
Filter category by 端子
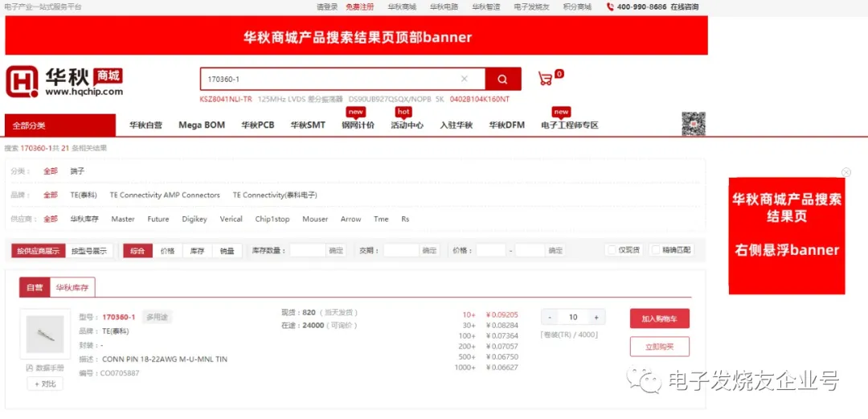coord(77,171)
